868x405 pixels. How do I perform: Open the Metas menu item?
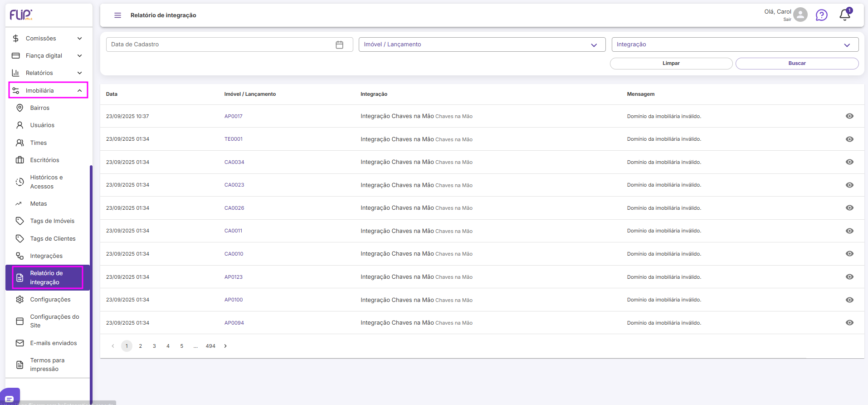click(48, 204)
